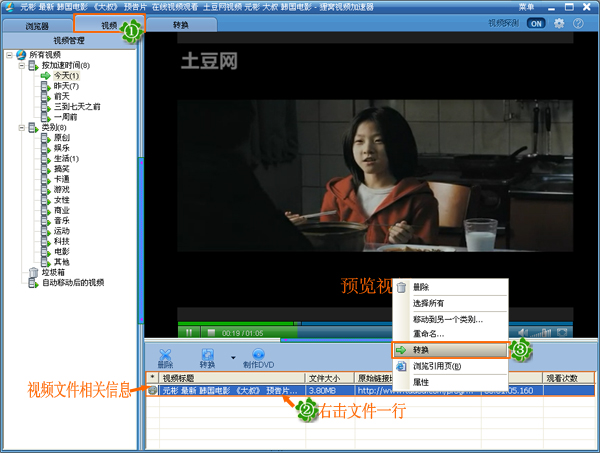Screen dimensions: 600x453
Task: Collapse the 按加速时间(8) node
Action: pos(22,65)
